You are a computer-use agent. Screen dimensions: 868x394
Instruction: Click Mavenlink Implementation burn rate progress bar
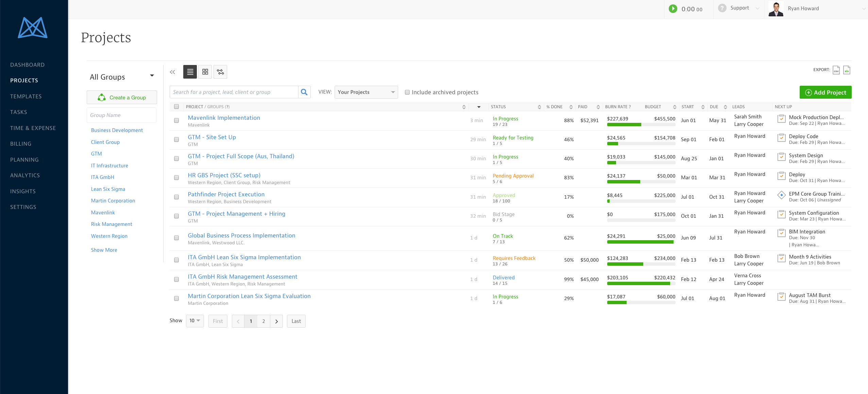pyautogui.click(x=641, y=125)
